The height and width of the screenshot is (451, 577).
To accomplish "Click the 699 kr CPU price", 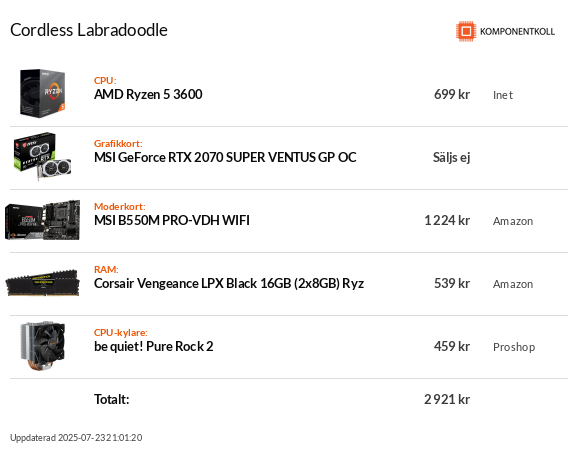I will tap(452, 95).
